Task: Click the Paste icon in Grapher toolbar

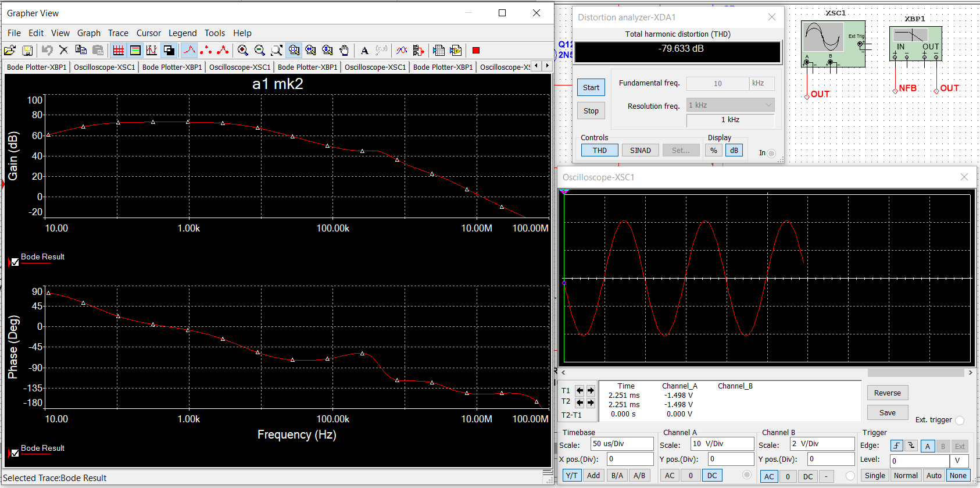Action: pos(98,51)
